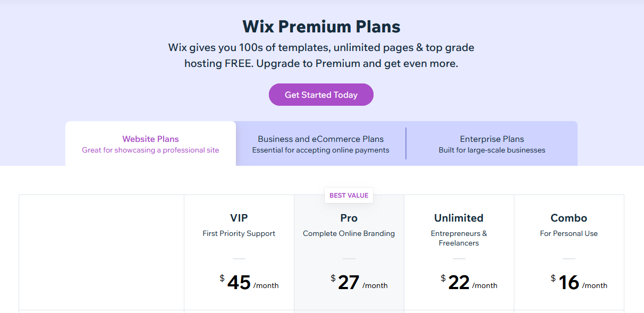Click the First Priority Support text

[239, 233]
